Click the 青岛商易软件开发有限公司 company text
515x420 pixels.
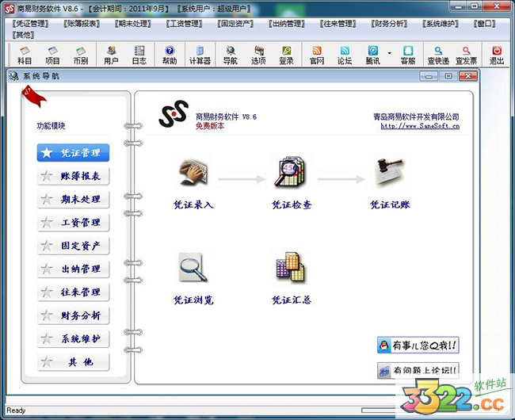[416, 116]
